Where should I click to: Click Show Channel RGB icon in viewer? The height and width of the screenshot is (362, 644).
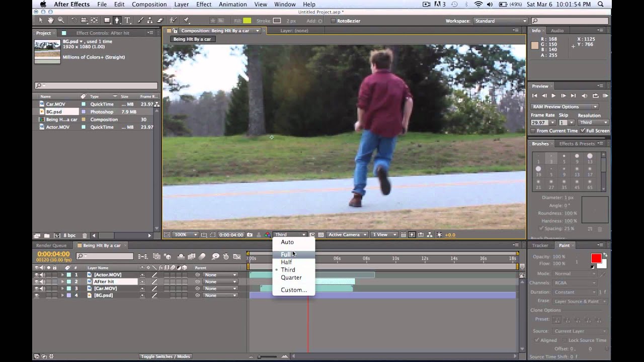[x=267, y=235]
